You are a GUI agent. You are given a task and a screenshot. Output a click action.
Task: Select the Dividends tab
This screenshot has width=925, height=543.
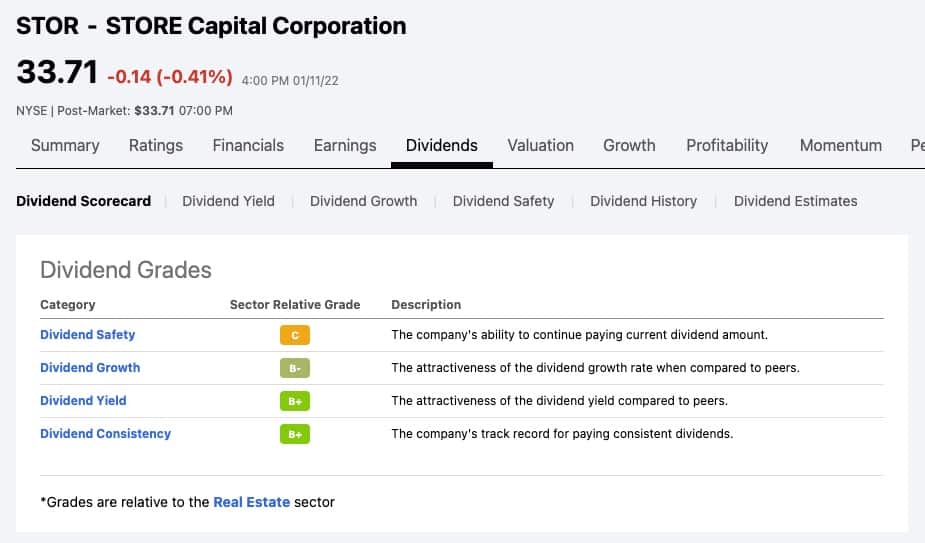pos(441,145)
